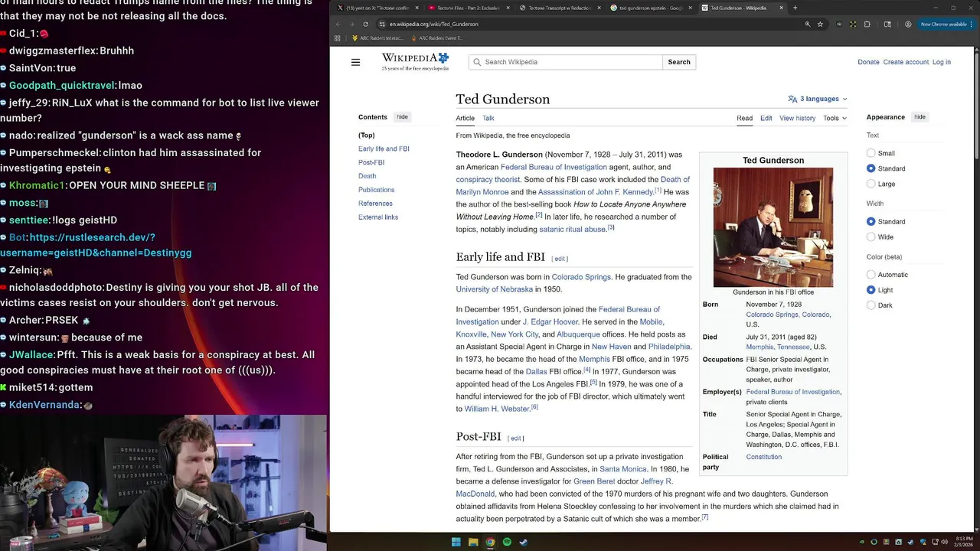Switch to the Talk tab

click(488, 118)
